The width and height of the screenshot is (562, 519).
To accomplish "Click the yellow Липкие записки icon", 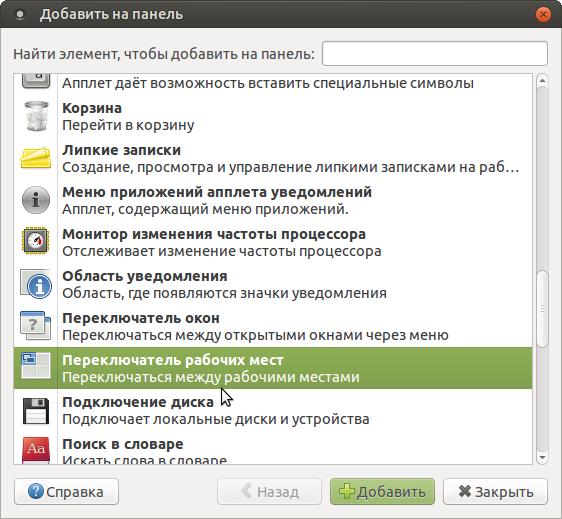I will click(35, 157).
